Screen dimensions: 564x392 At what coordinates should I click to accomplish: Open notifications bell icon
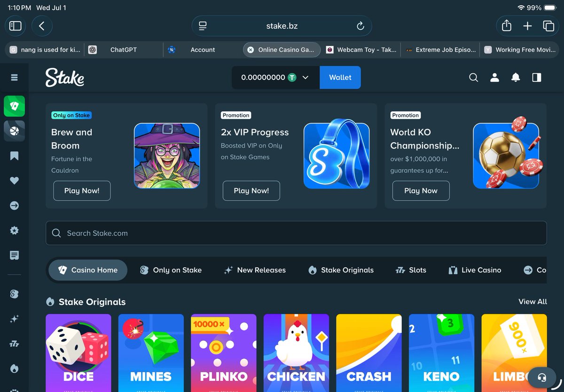pyautogui.click(x=516, y=78)
